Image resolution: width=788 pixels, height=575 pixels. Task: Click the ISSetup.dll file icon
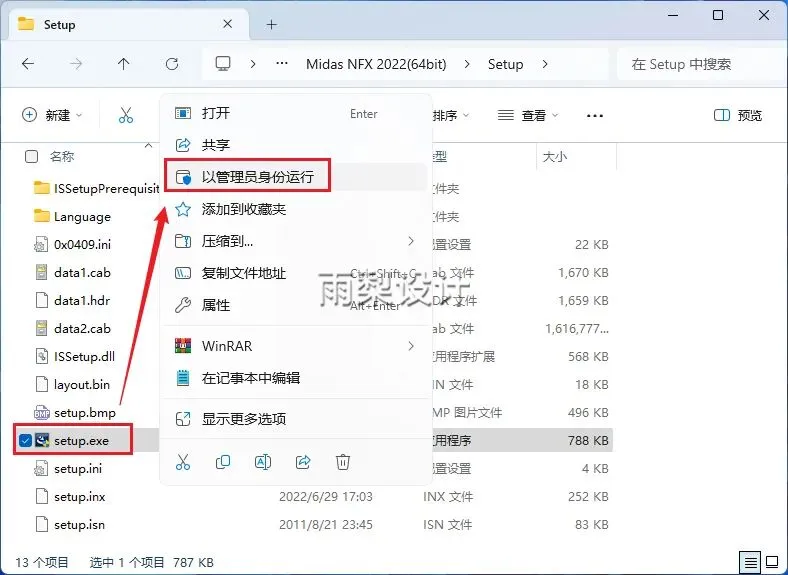pos(42,356)
